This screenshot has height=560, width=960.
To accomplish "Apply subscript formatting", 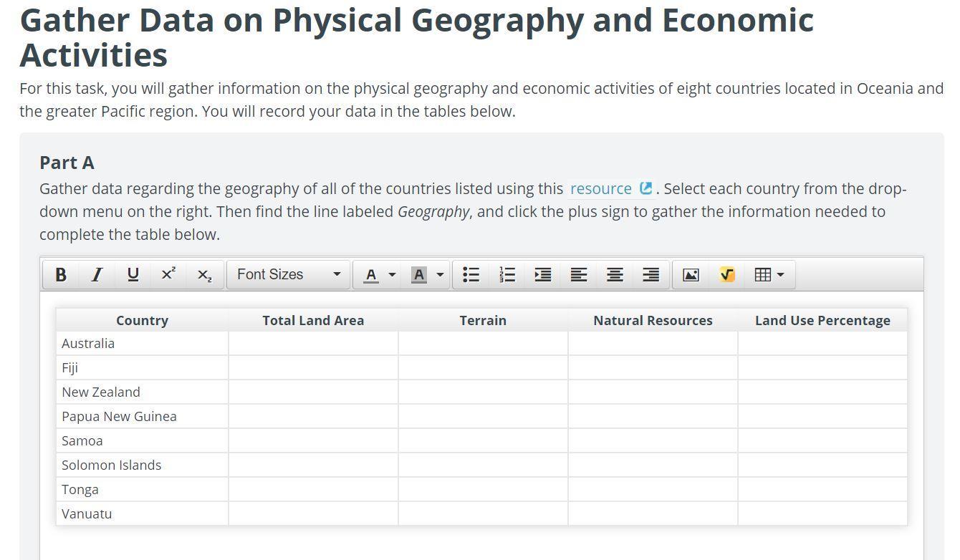I will (204, 275).
